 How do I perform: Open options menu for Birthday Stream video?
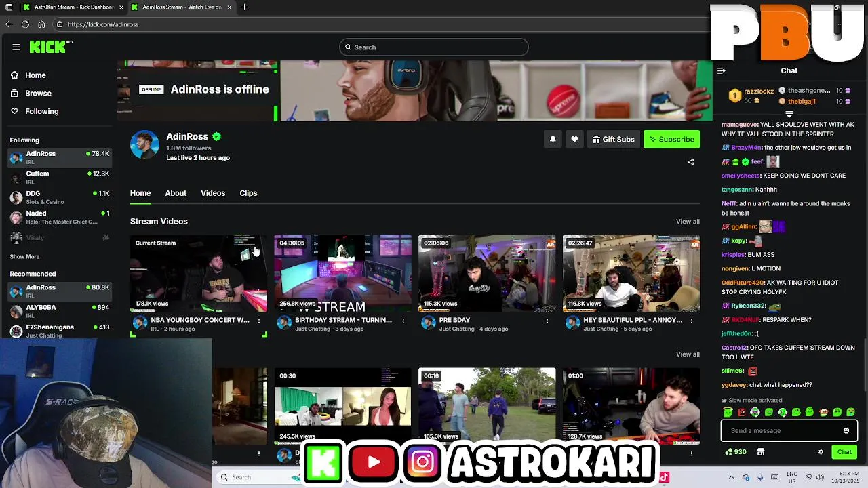403,321
